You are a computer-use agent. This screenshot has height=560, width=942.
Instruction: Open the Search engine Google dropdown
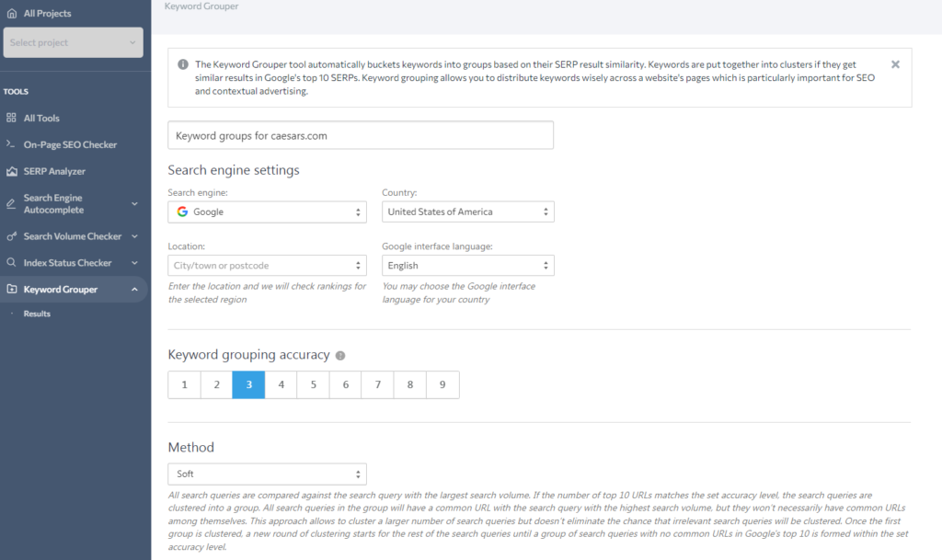pyautogui.click(x=267, y=212)
